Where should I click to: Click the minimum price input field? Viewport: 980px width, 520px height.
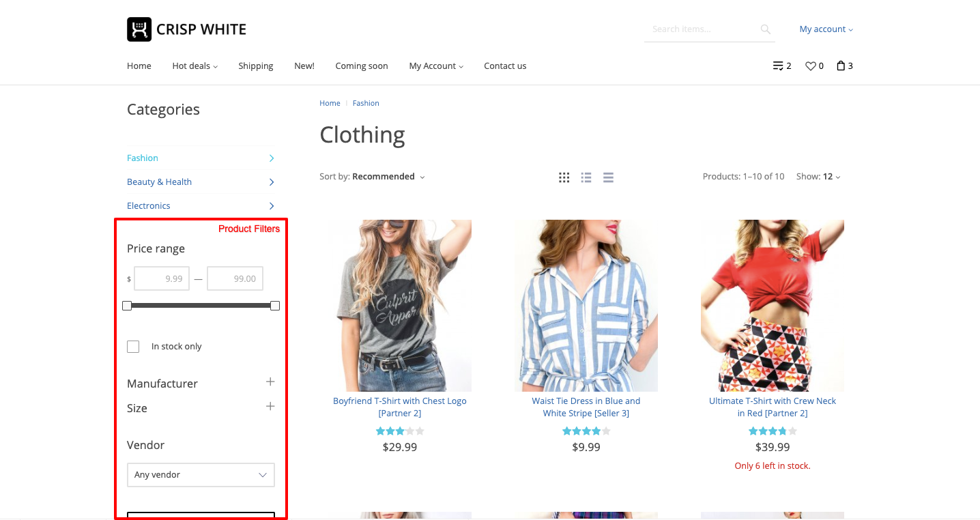click(162, 278)
